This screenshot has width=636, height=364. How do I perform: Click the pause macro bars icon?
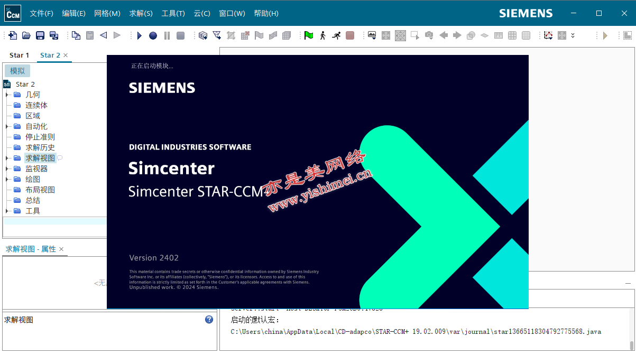pyautogui.click(x=167, y=35)
